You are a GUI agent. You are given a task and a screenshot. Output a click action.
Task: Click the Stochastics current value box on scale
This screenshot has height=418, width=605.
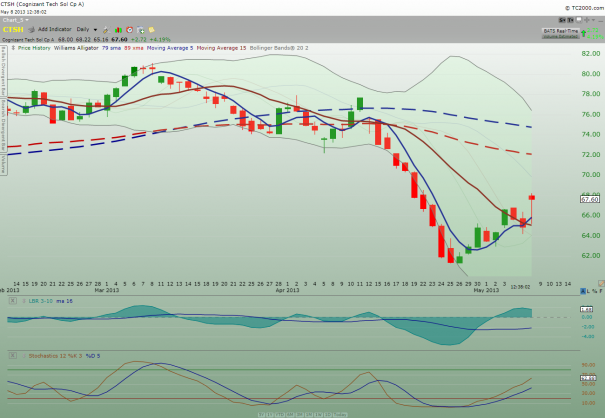coord(588,378)
